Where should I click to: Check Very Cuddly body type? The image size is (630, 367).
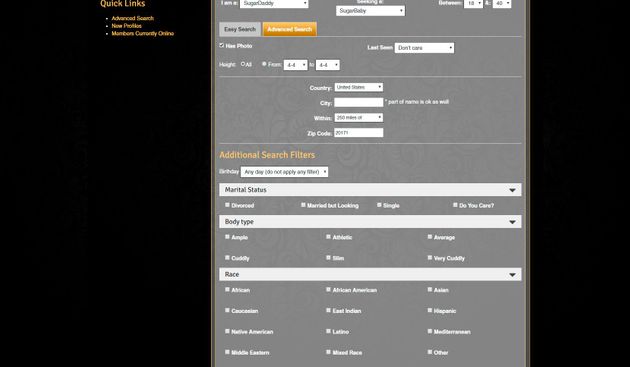click(430, 258)
